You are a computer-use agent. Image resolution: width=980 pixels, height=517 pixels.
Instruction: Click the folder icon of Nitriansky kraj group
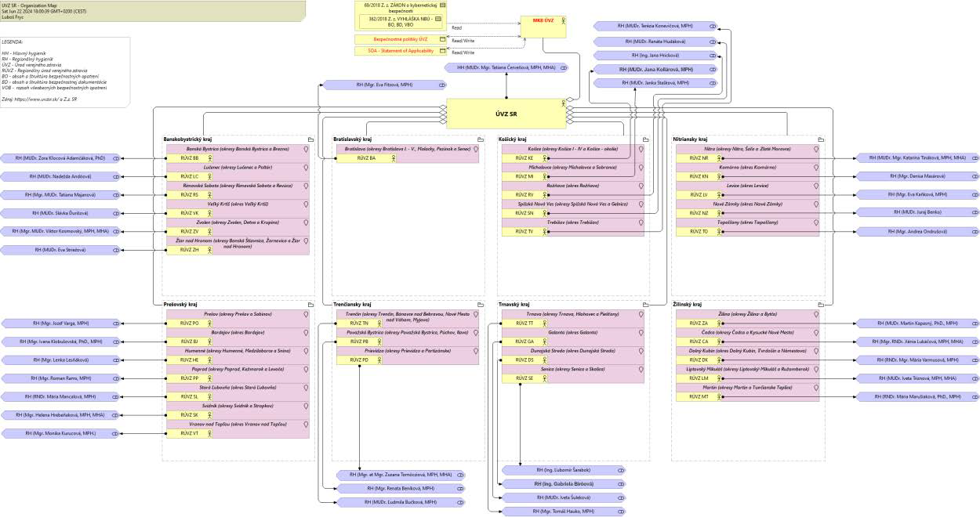pos(820,139)
